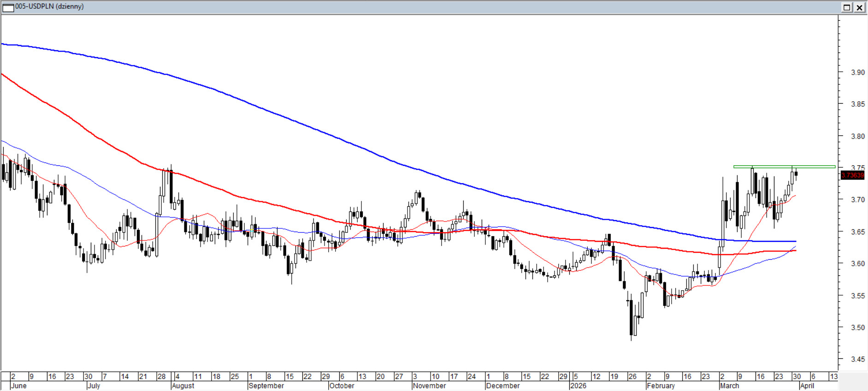Maximize the USDPLN chart window
Image resolution: width=868 pixels, height=391 pixels.
(x=847, y=7)
